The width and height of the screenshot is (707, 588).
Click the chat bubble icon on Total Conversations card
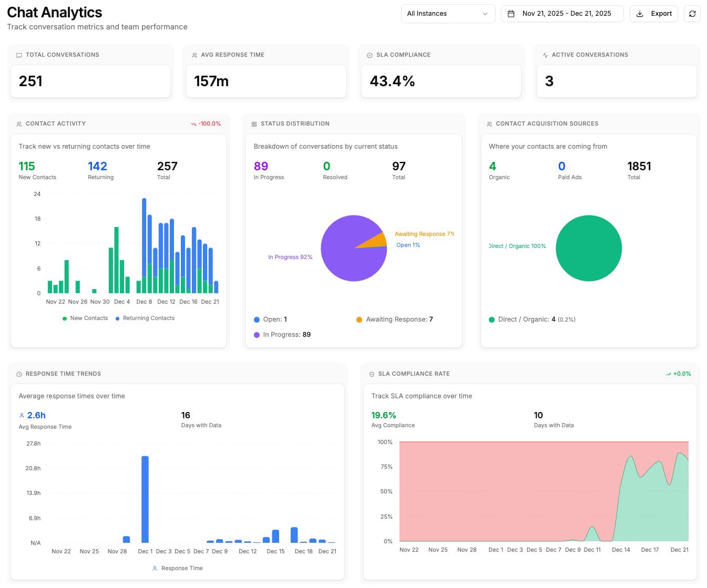(19, 55)
